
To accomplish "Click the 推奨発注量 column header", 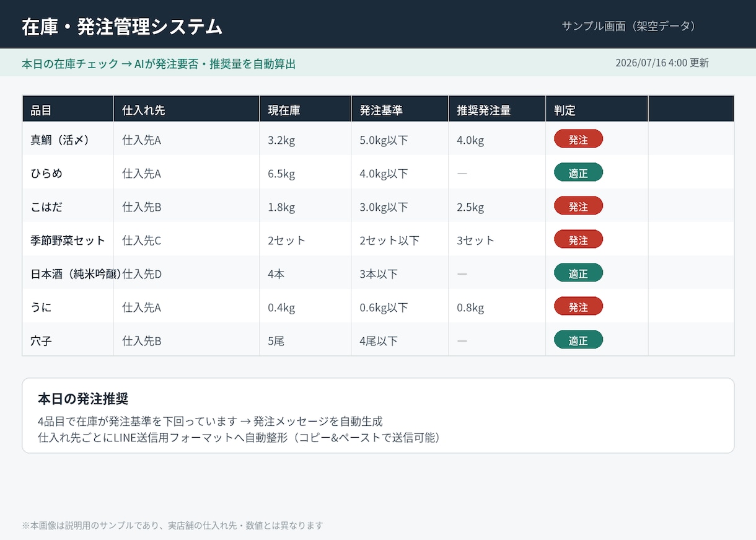I will tap(497, 109).
